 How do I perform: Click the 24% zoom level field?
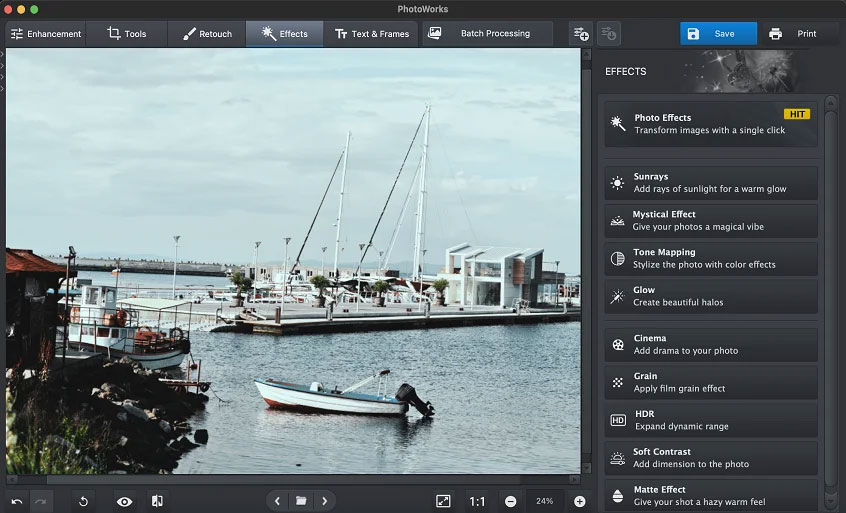(545, 501)
